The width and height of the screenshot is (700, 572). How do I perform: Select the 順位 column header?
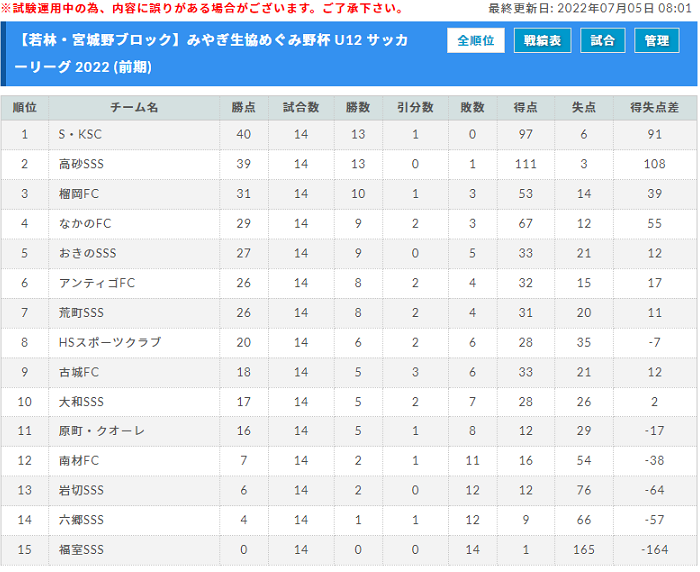[25, 108]
